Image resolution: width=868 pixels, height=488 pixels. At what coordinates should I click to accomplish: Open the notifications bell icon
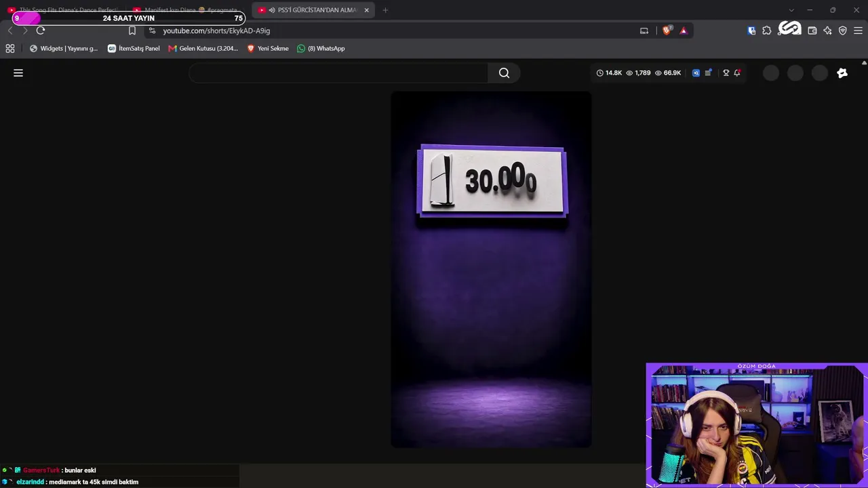737,73
